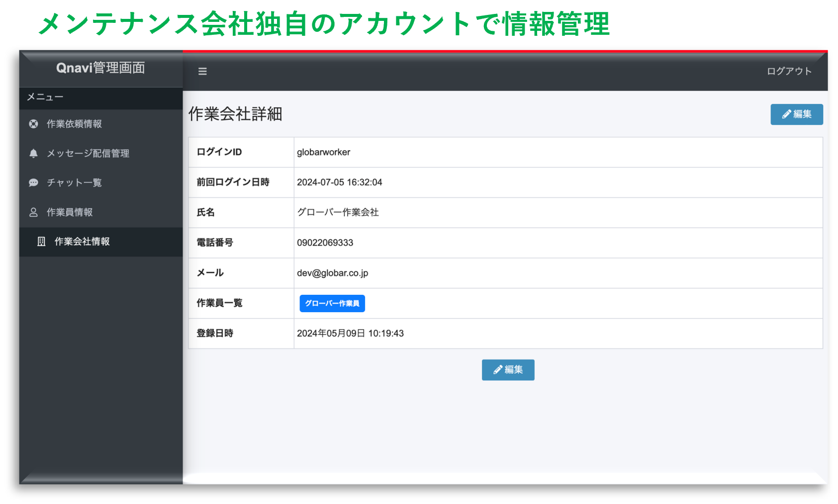Click the 電話番号 row label
The width and height of the screenshot is (838, 504).
(215, 243)
